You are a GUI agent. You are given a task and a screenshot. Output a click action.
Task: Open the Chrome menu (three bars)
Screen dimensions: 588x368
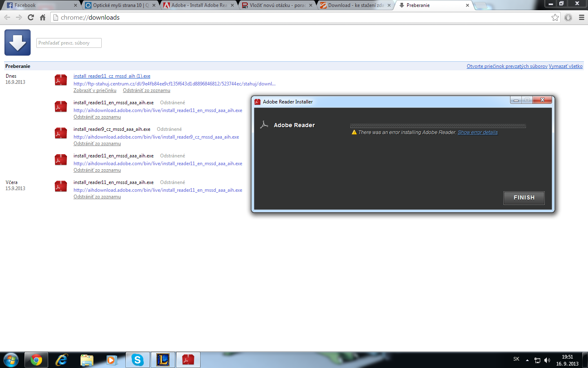(x=581, y=17)
